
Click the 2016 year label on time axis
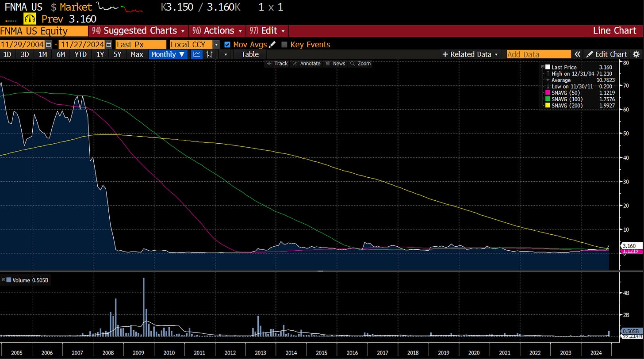[352, 353]
